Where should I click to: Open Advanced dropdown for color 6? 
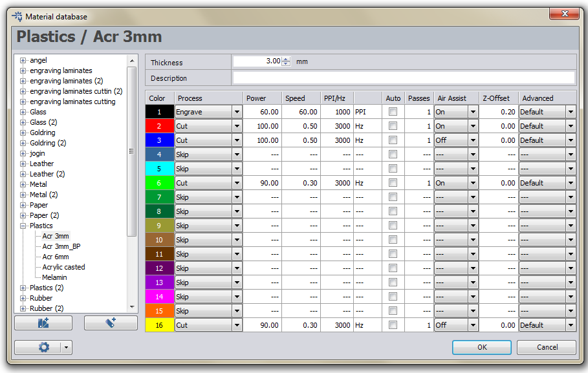[571, 183]
